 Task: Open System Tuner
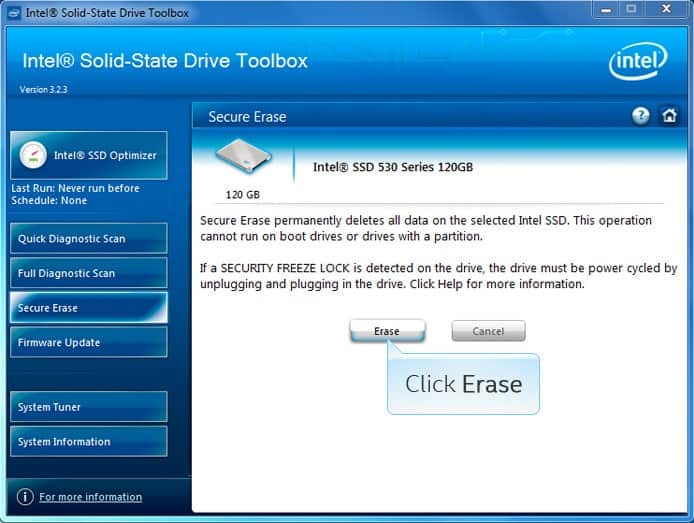tap(89, 407)
